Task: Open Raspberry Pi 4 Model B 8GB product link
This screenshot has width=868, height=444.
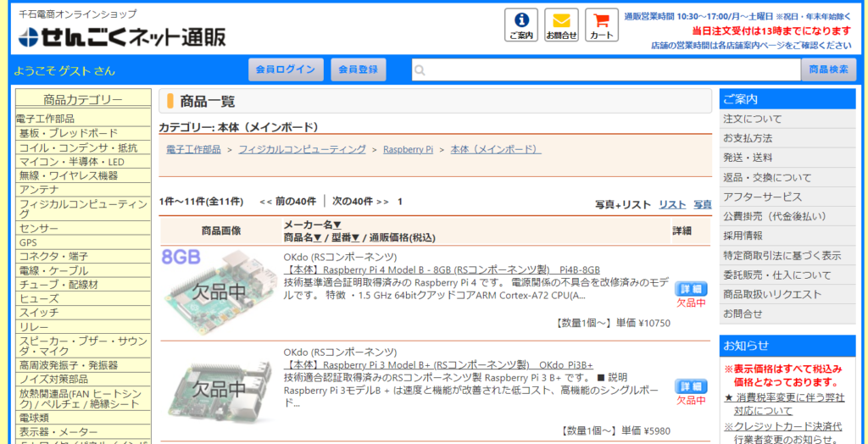Action: (442, 269)
